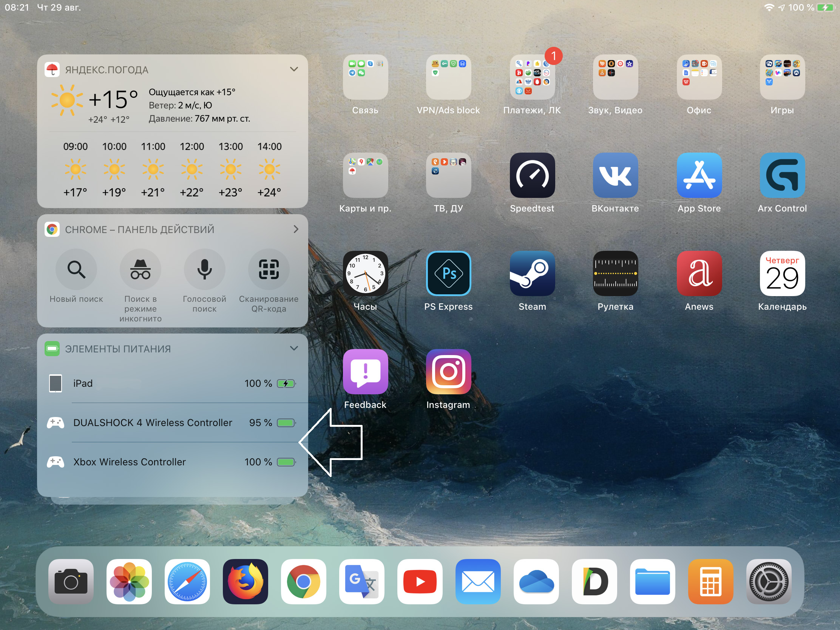Collapse the Элементы питания widget

[x=294, y=349]
